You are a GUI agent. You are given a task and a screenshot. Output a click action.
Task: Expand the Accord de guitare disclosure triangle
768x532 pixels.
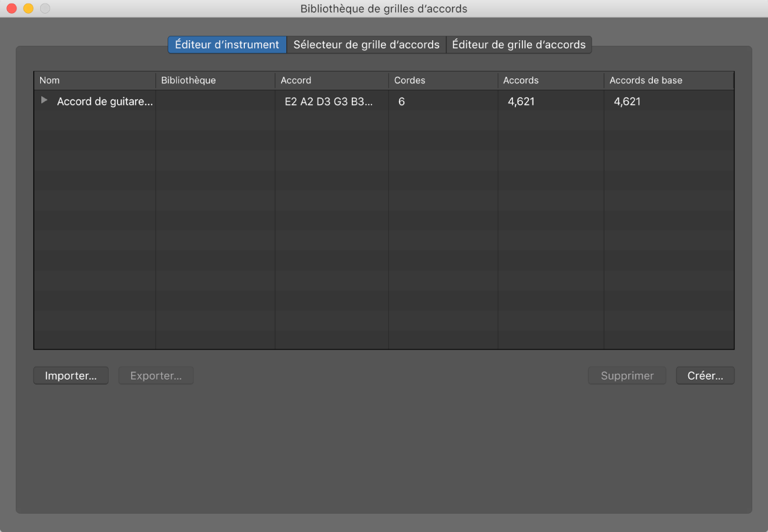[44, 101]
